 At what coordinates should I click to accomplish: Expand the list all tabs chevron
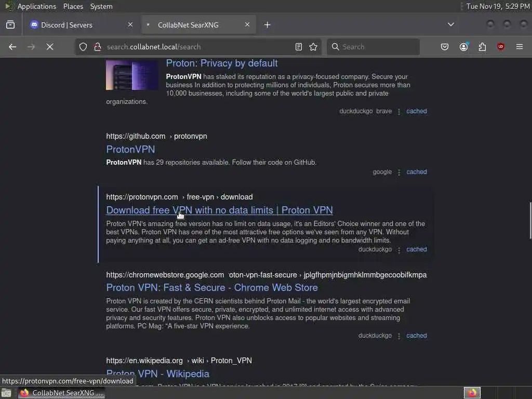pos(451,24)
